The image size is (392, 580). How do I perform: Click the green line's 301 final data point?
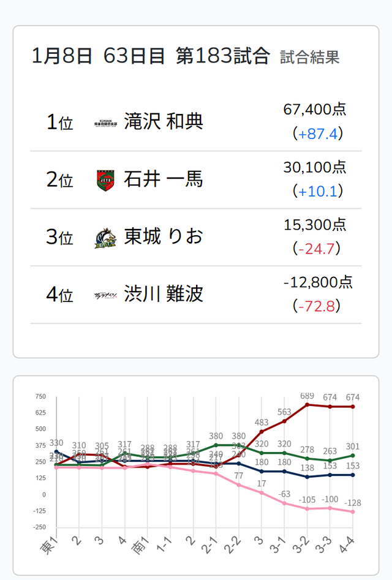pyautogui.click(x=353, y=455)
